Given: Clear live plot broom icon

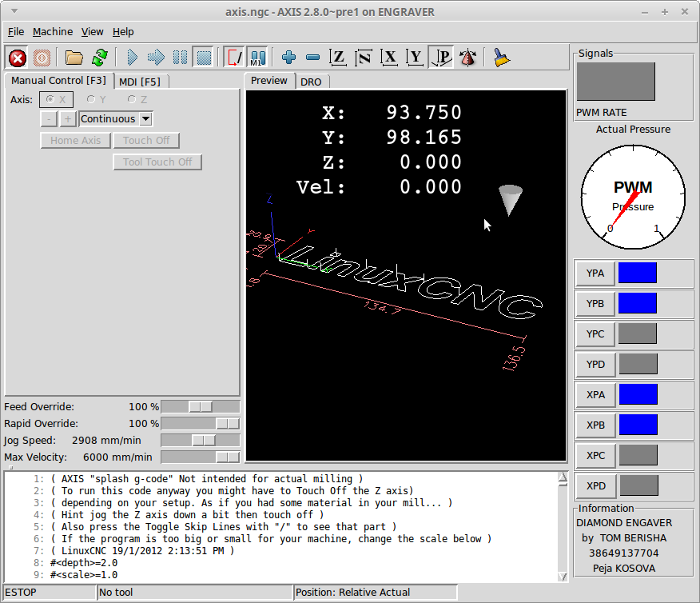Looking at the screenshot, I should [501, 58].
